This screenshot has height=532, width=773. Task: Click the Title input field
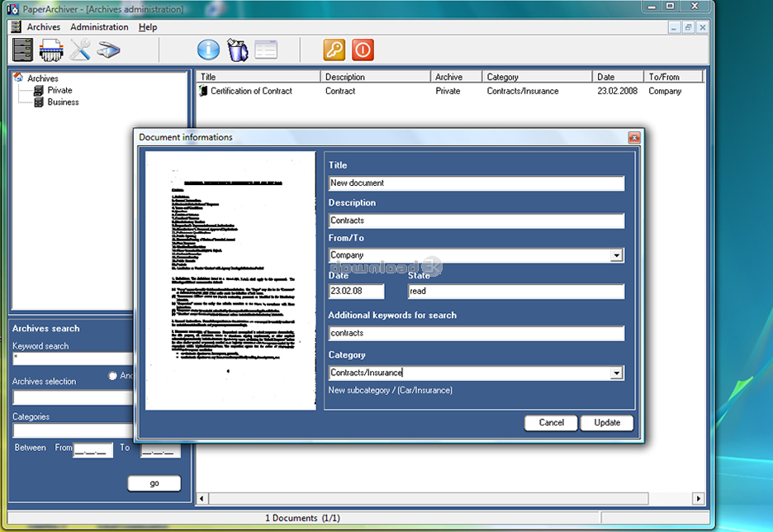point(476,183)
